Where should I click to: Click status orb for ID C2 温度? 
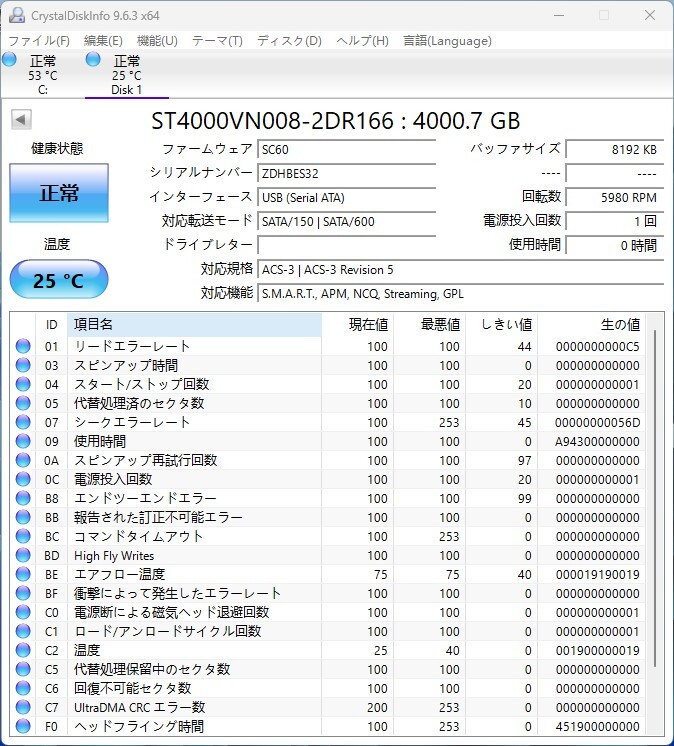[23, 650]
